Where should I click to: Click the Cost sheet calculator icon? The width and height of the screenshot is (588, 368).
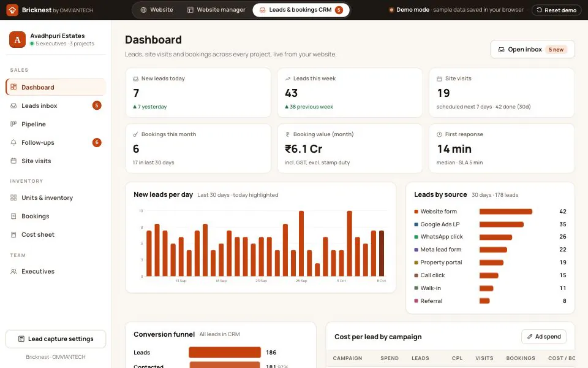(x=13, y=234)
